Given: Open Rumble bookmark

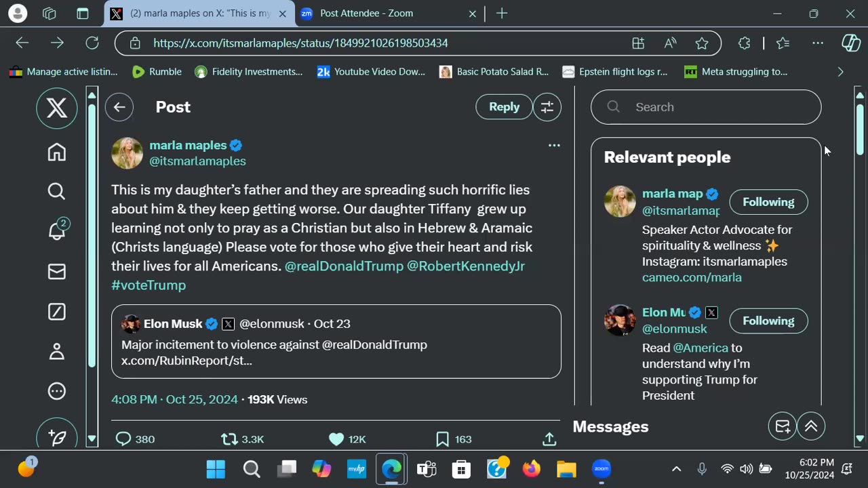Looking at the screenshot, I should (157, 72).
